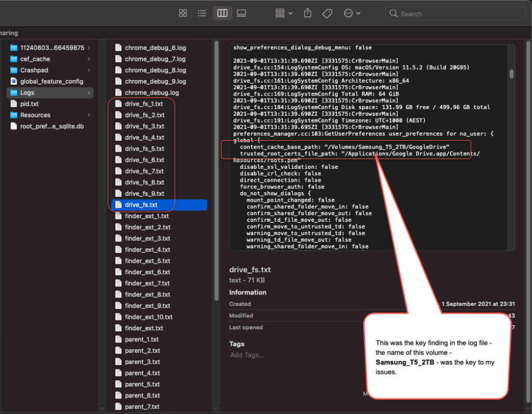
Task: Click the text preview scrollbar
Action: 511,74
